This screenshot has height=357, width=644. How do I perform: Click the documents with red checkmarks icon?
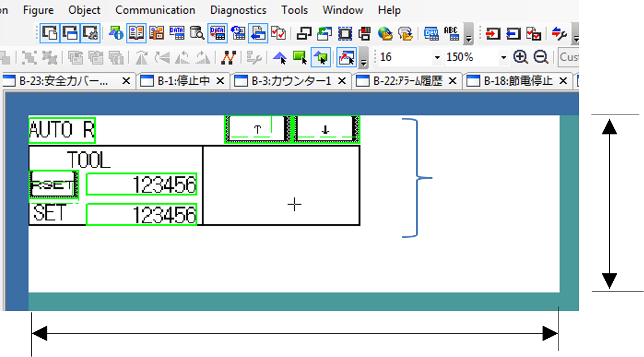279,33
